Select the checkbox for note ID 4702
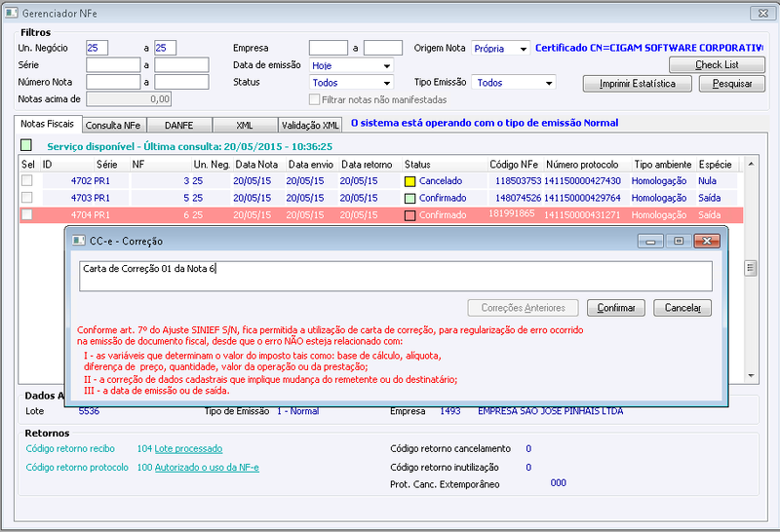780x532 pixels. click(27, 180)
